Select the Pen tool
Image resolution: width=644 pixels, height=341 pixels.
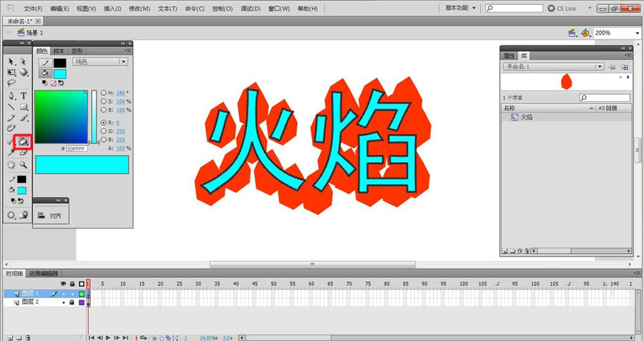tap(11, 96)
